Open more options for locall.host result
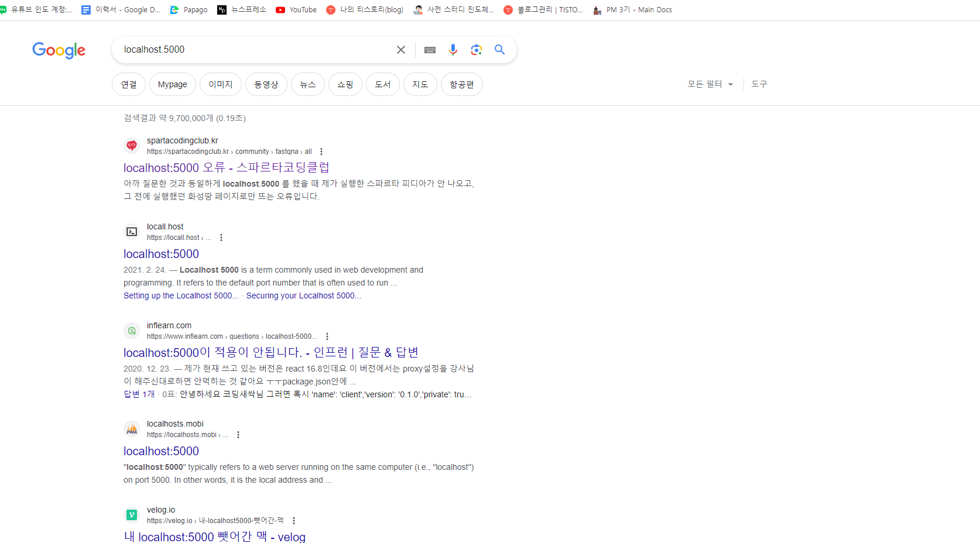Image resolution: width=980 pixels, height=543 pixels. tap(221, 238)
